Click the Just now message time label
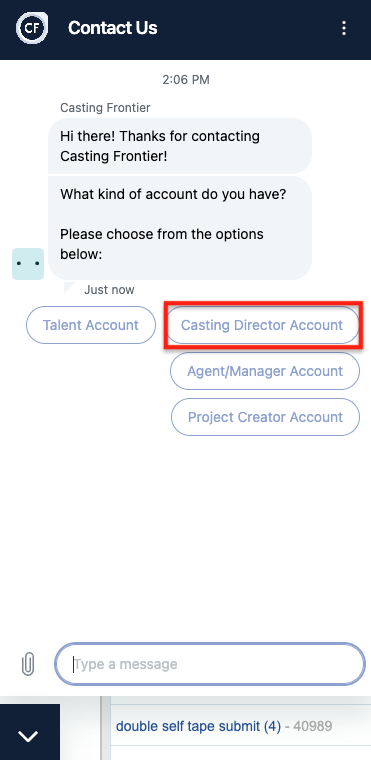Image resolution: width=371 pixels, height=760 pixels. 109,290
